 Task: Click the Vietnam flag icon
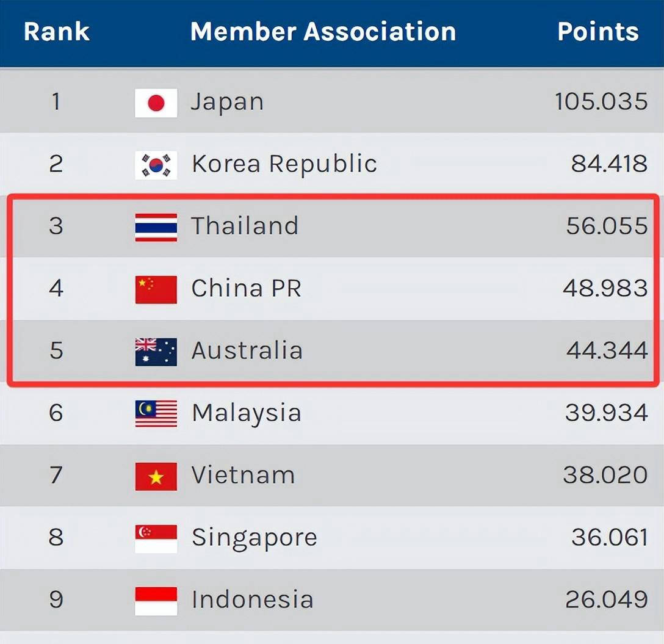pos(156,476)
